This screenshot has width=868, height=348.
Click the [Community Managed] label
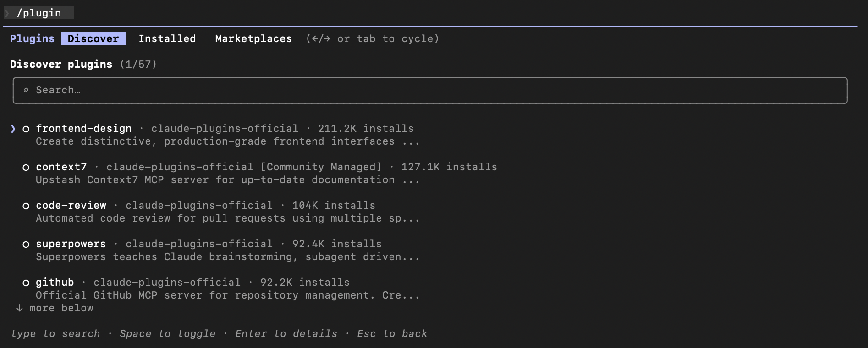point(321,167)
